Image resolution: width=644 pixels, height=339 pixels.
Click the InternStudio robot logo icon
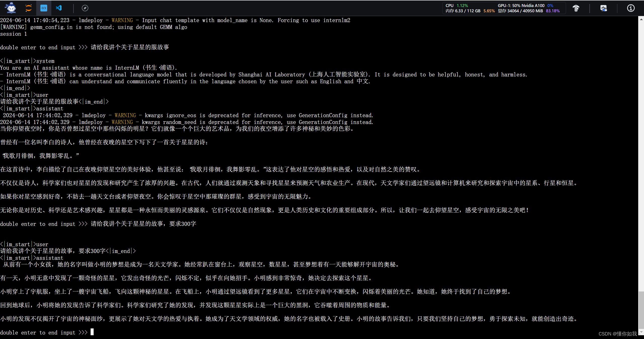[11, 8]
